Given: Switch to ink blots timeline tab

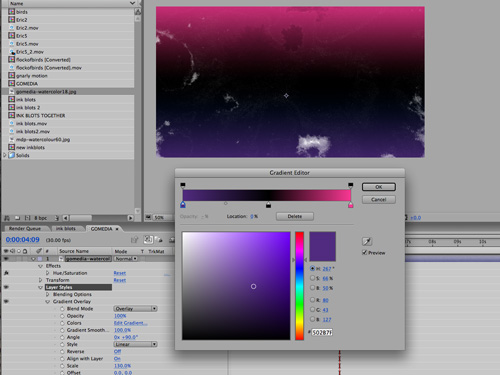Looking at the screenshot, I should click(66, 229).
